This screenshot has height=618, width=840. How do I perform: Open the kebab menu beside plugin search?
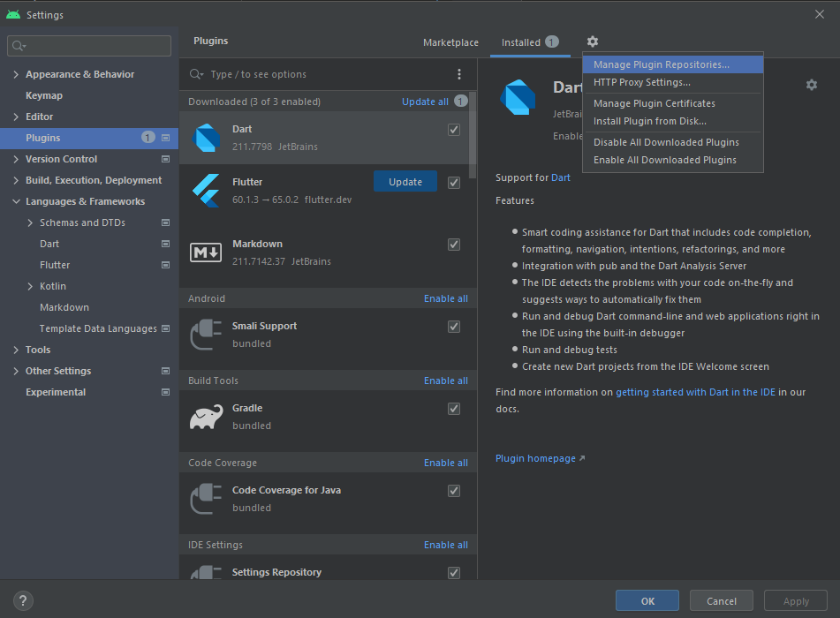tap(458, 73)
